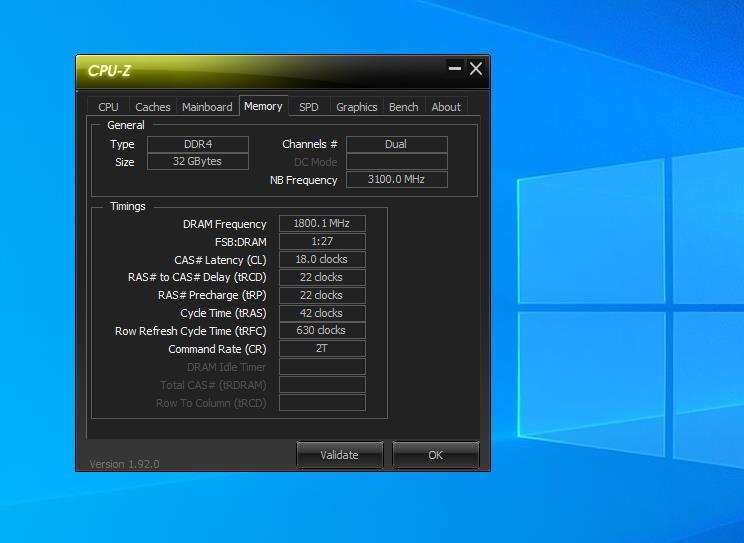This screenshot has width=744, height=543.
Task: Switch to the CPU tab
Action: pyautogui.click(x=108, y=107)
